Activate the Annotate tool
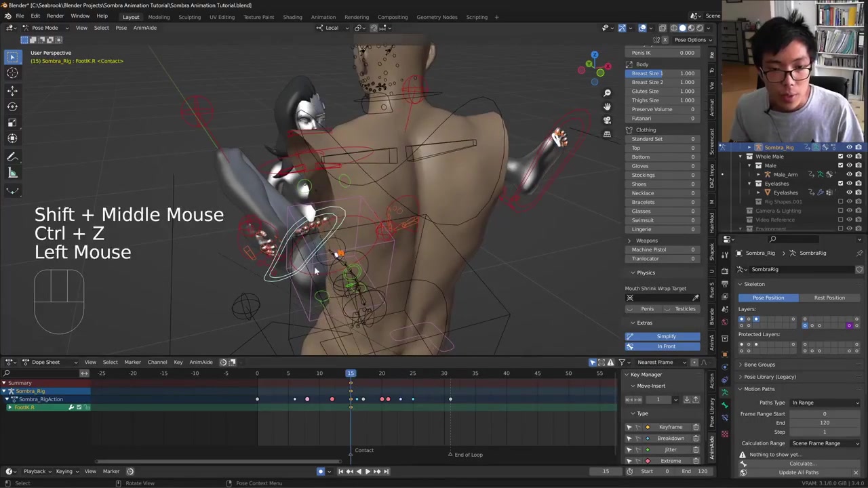 (12, 157)
